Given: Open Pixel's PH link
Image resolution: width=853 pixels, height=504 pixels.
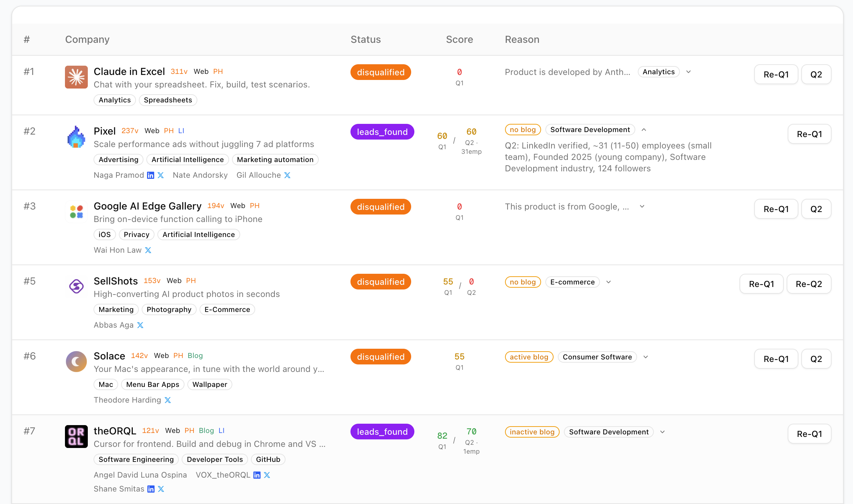Looking at the screenshot, I should pyautogui.click(x=169, y=131).
